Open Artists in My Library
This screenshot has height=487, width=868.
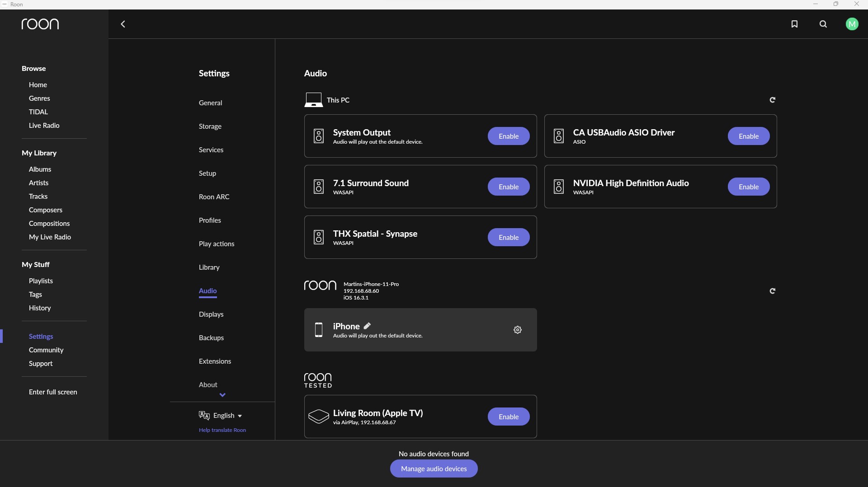click(x=38, y=183)
